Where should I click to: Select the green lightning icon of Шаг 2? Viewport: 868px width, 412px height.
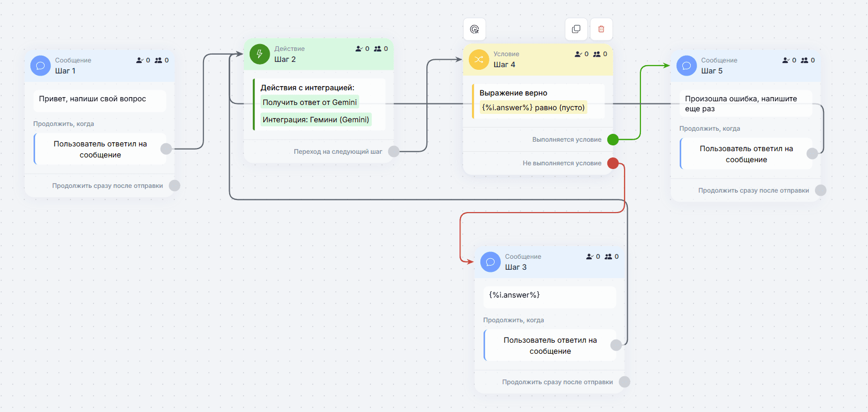(260, 54)
